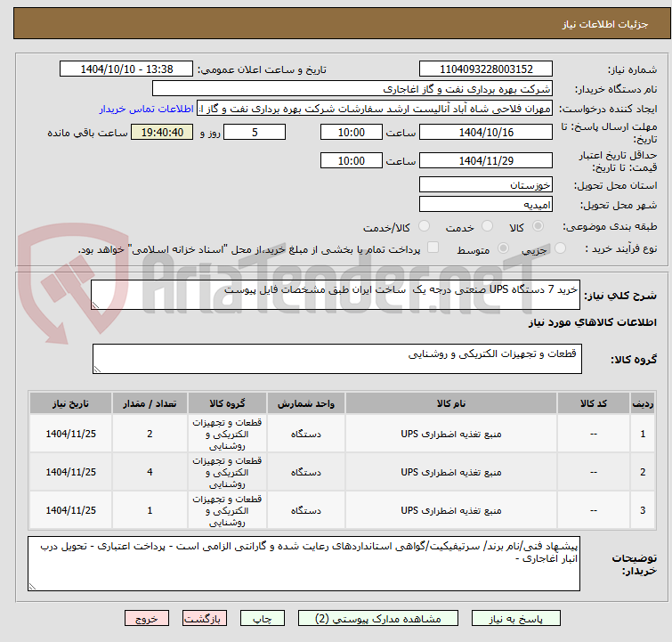Click the announcement date 1404/10/10 field
The image size is (672, 642).
click(126, 69)
